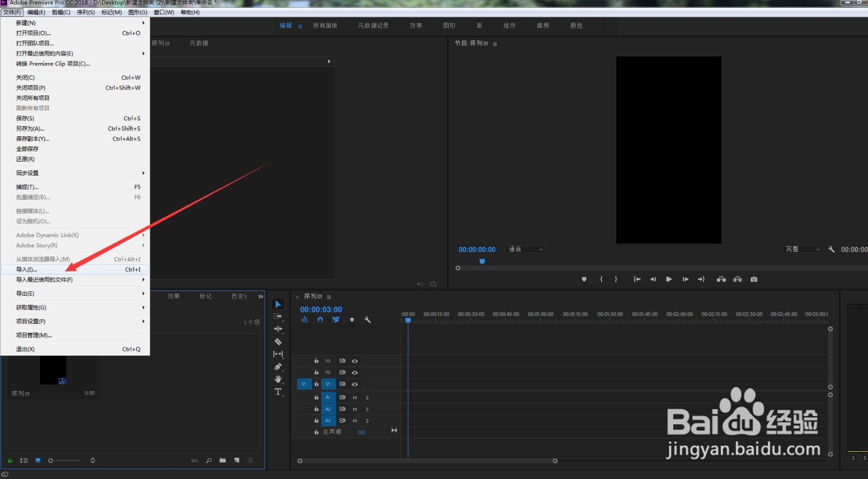
Task: Mute audio track A3
Action: click(x=355, y=421)
